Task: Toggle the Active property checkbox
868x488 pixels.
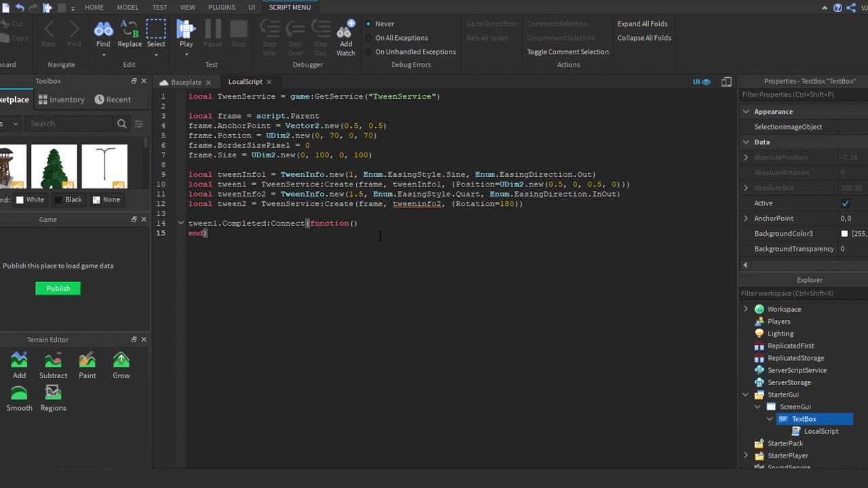Action: pos(845,203)
